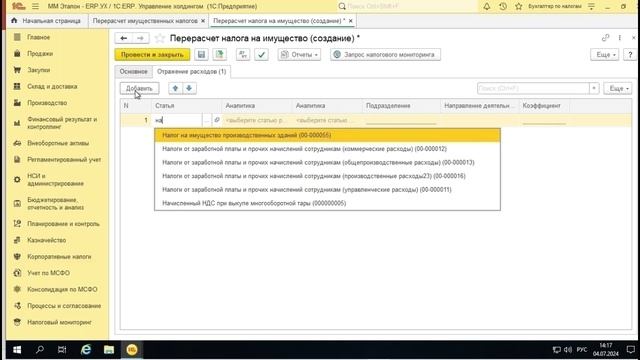Open search field history dropdown arrow
This screenshot has height=360, width=640.
point(594,88)
